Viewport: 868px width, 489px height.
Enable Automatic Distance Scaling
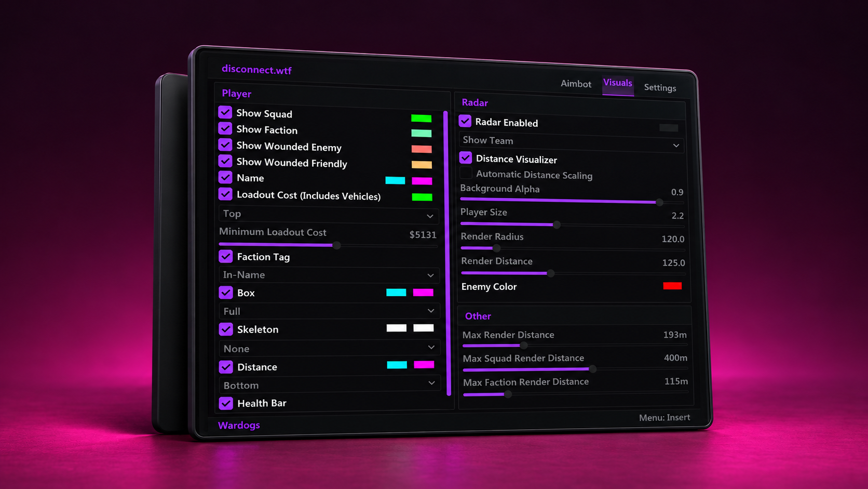click(x=466, y=173)
